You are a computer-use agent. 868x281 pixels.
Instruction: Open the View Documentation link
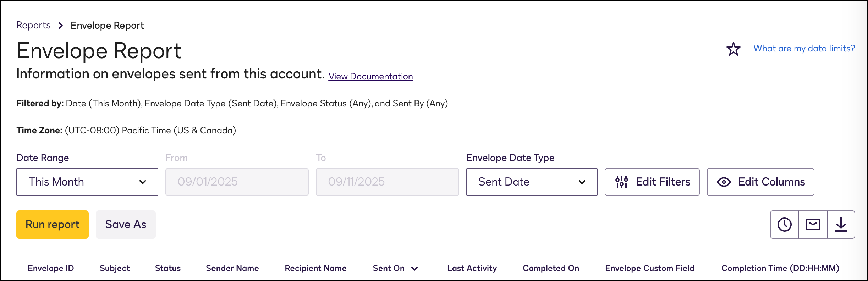pyautogui.click(x=370, y=77)
